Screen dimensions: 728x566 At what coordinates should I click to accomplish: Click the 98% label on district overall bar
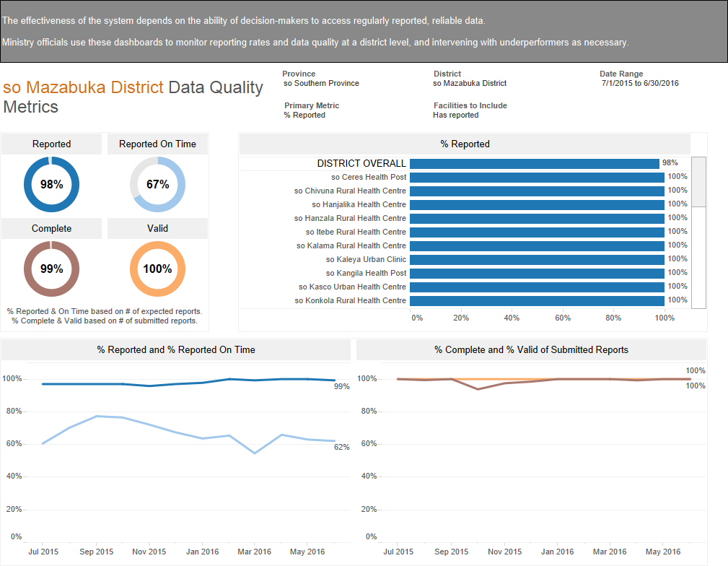pos(670,162)
